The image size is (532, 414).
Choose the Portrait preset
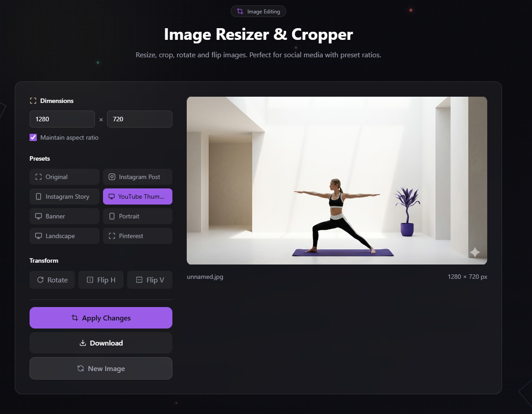(137, 216)
